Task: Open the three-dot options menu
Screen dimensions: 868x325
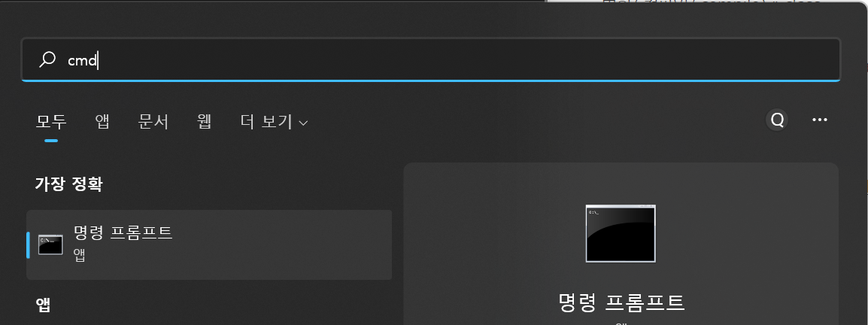Action: click(819, 120)
